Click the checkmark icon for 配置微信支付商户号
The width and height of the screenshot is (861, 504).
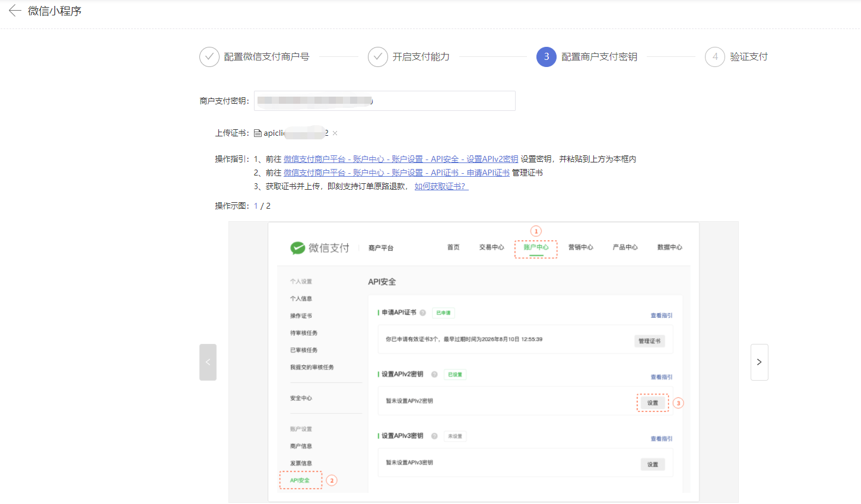coord(209,57)
